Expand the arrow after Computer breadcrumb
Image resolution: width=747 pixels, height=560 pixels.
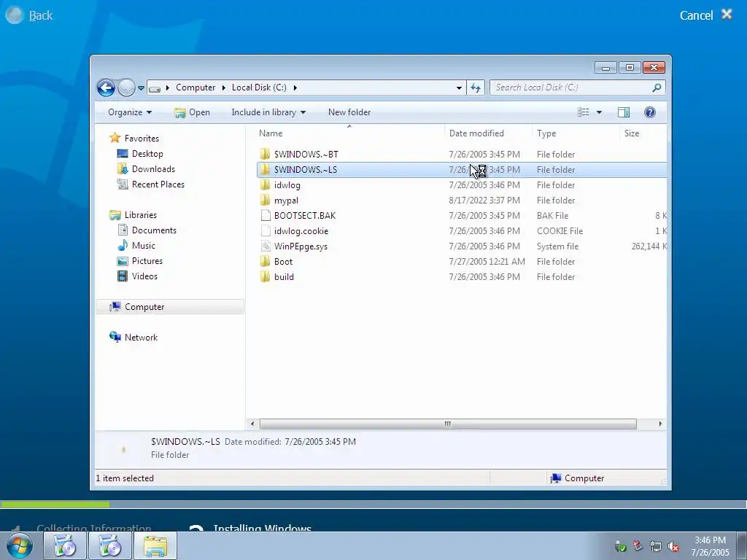pyautogui.click(x=223, y=87)
